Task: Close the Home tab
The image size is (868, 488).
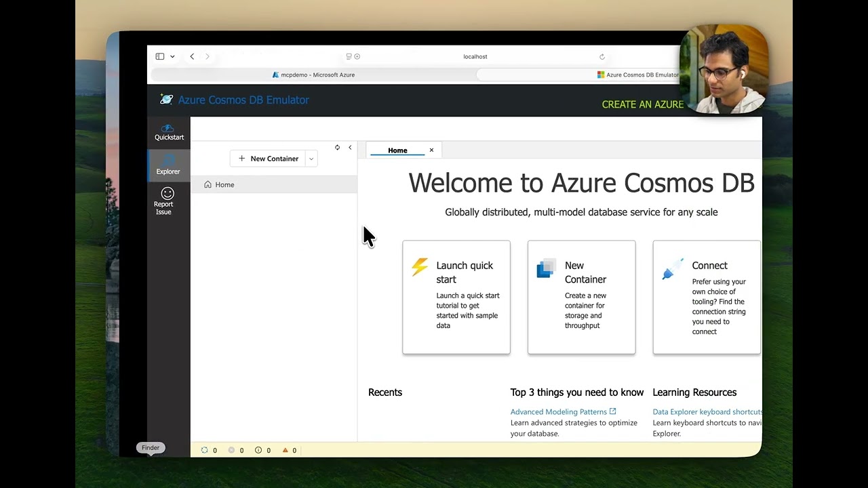Action: click(431, 150)
